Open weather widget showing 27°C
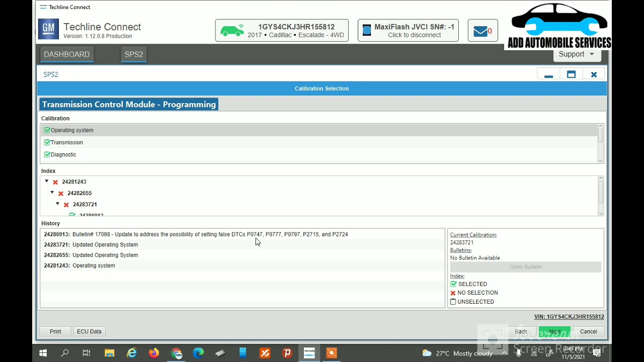The width and height of the screenshot is (644, 362). tap(457, 353)
